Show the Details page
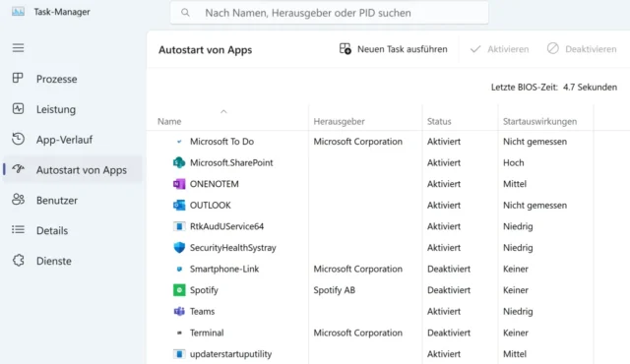630x364 pixels. (x=72, y=231)
